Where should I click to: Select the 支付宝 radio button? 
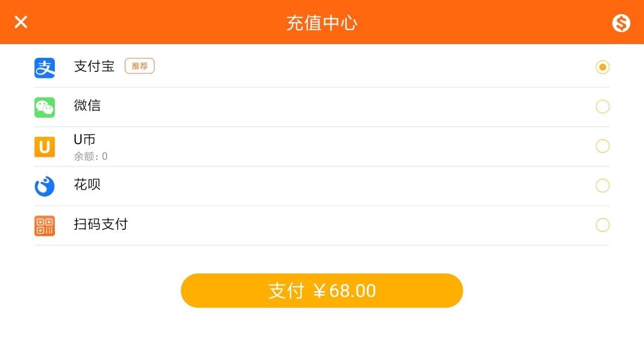[602, 67]
